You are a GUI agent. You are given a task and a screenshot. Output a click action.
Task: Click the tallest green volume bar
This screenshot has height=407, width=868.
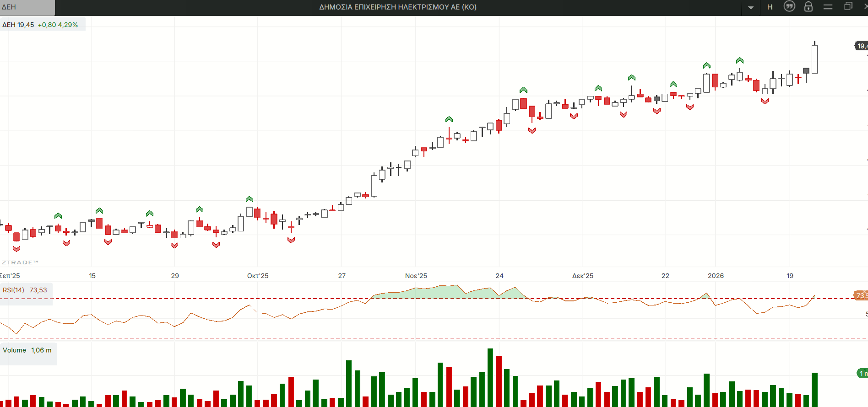tap(490, 377)
